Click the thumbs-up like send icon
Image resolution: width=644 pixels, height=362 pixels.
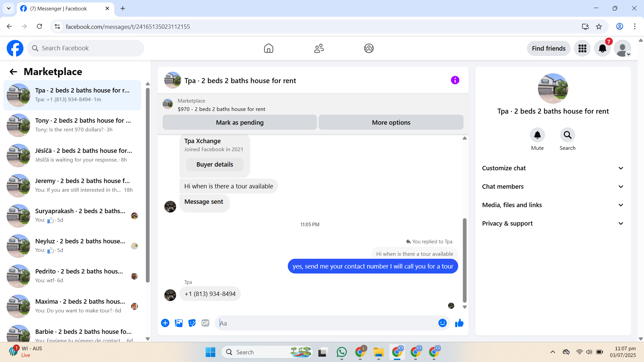(459, 323)
